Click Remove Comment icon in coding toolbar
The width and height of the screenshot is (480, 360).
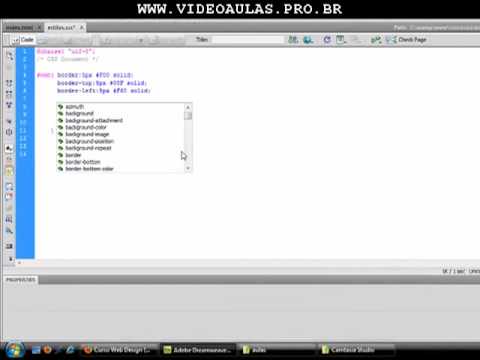pos(9,197)
